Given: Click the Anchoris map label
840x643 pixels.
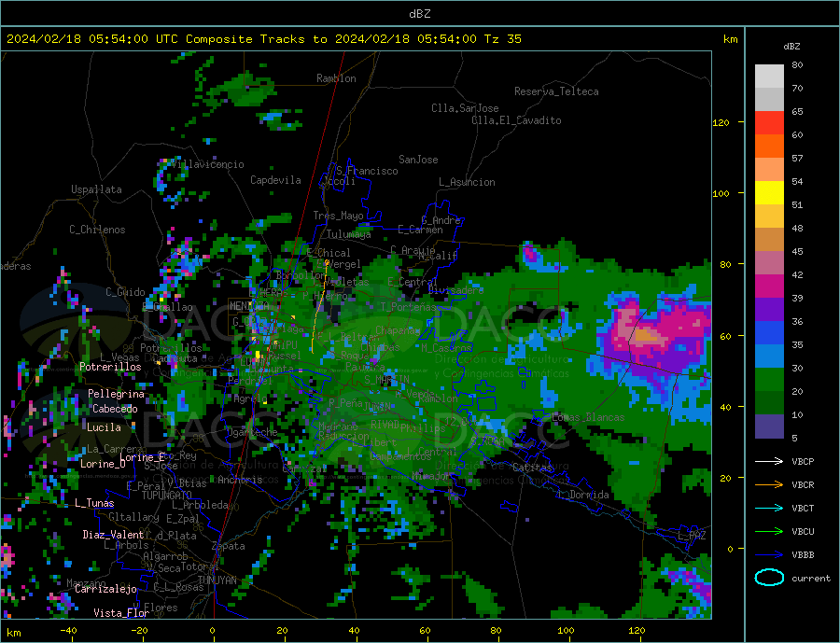Looking at the screenshot, I should click(240, 480).
